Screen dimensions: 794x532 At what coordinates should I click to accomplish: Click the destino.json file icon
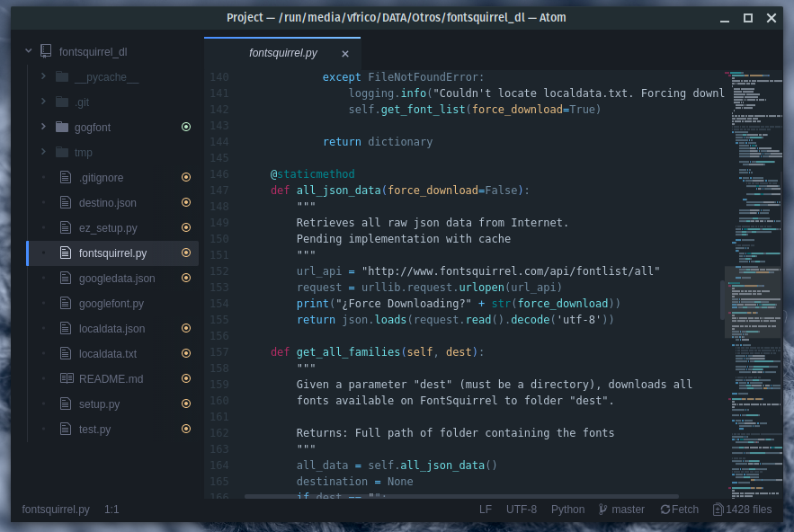[x=66, y=202]
